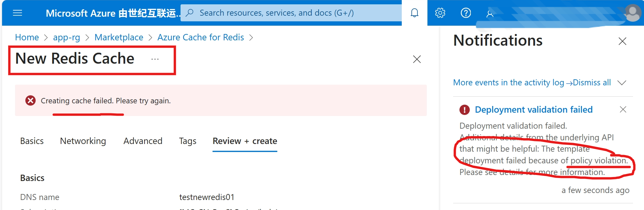Image resolution: width=644 pixels, height=210 pixels.
Task: Navigate to the Marketplace breadcrumb
Action: 119,37
